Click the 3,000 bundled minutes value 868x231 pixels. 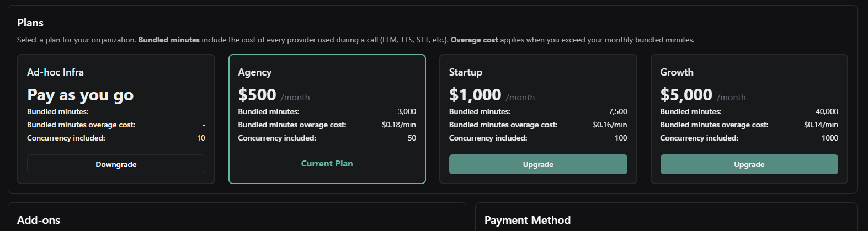pos(407,111)
